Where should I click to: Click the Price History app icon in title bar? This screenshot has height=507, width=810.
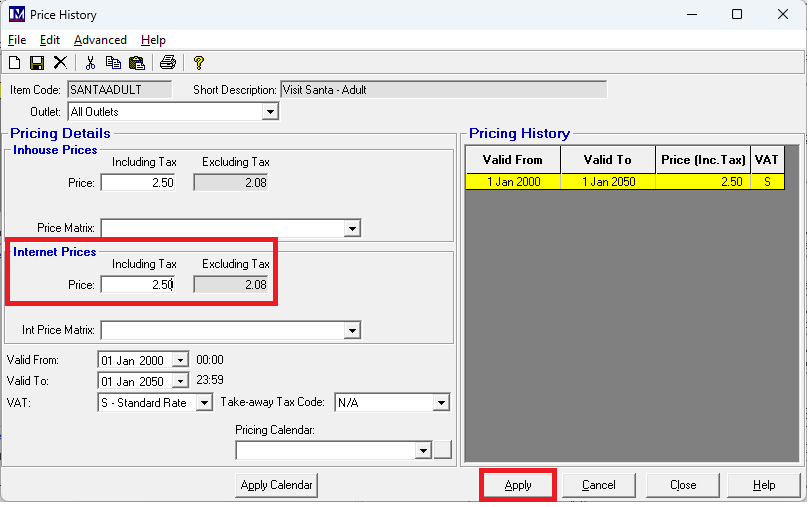17,14
